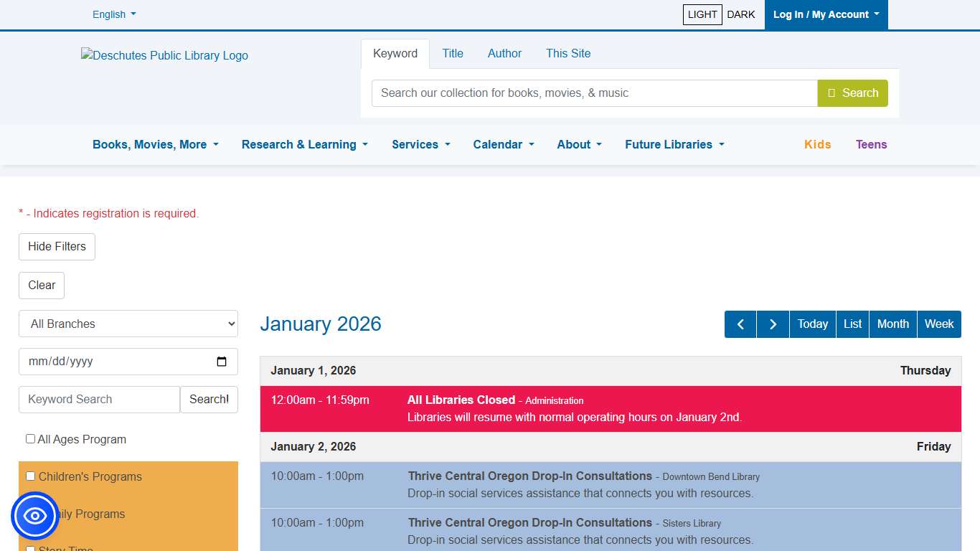Open the All Branches dropdown
The height and width of the screenshot is (551, 980).
[128, 324]
